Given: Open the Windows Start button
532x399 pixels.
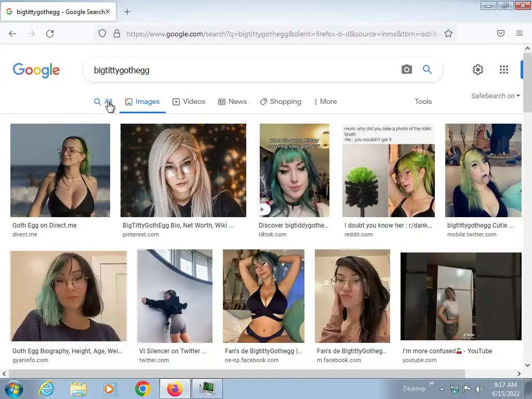Looking at the screenshot, I should tap(14, 389).
